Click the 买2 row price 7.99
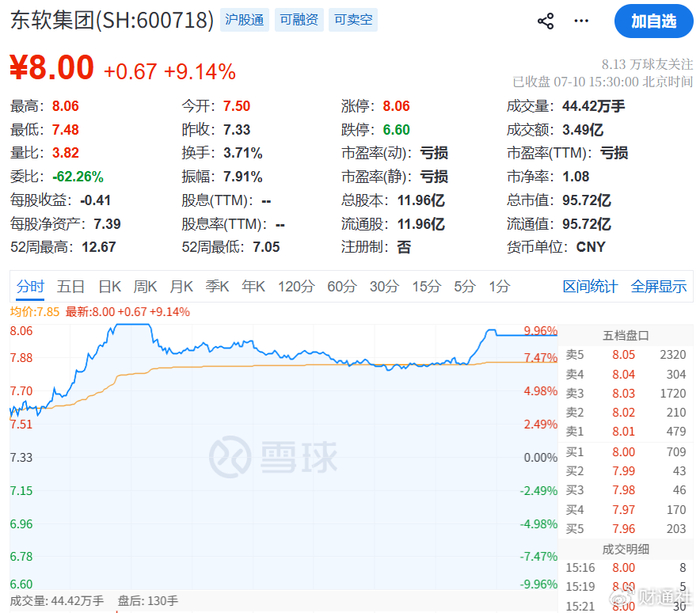The width and height of the screenshot is (700, 613). [x=623, y=471]
